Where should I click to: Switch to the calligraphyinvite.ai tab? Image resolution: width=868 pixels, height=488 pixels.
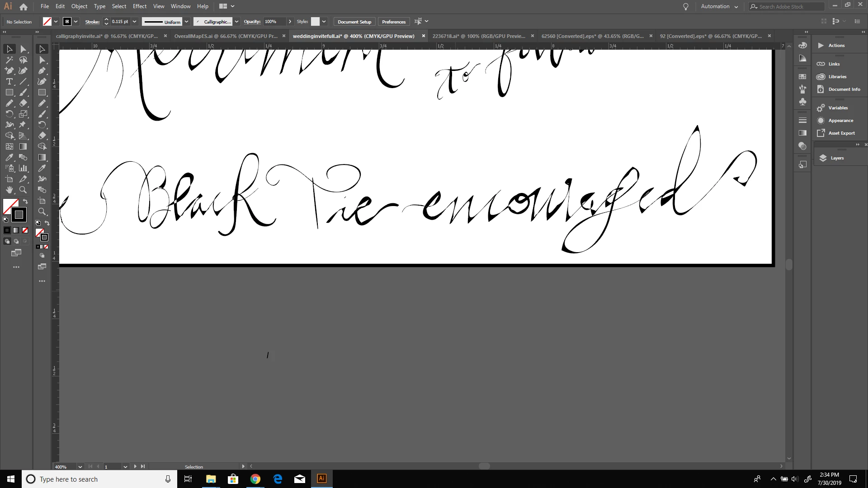click(107, 36)
